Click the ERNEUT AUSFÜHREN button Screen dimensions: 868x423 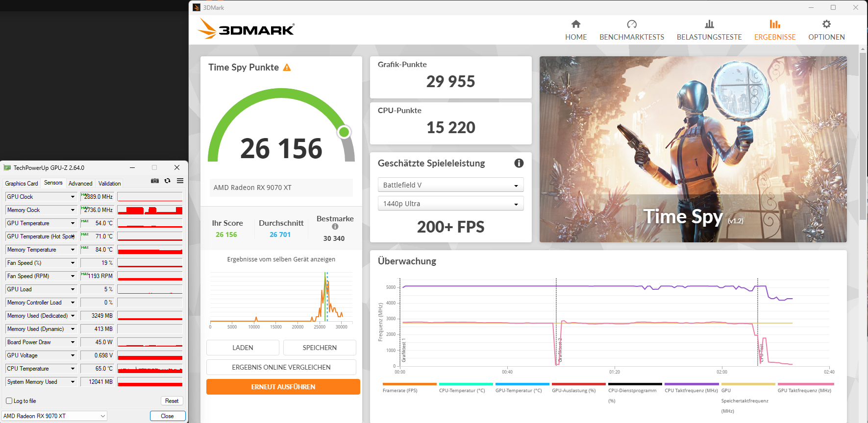(283, 387)
